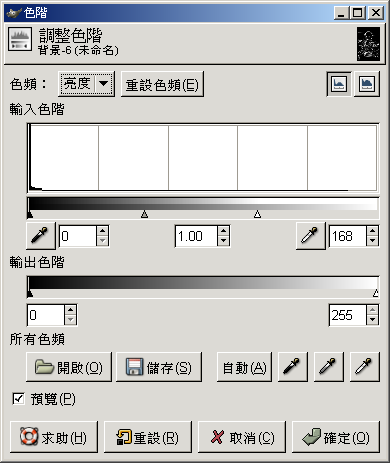Click the layer preview thumbnail
390x463 pixels.
tap(368, 44)
